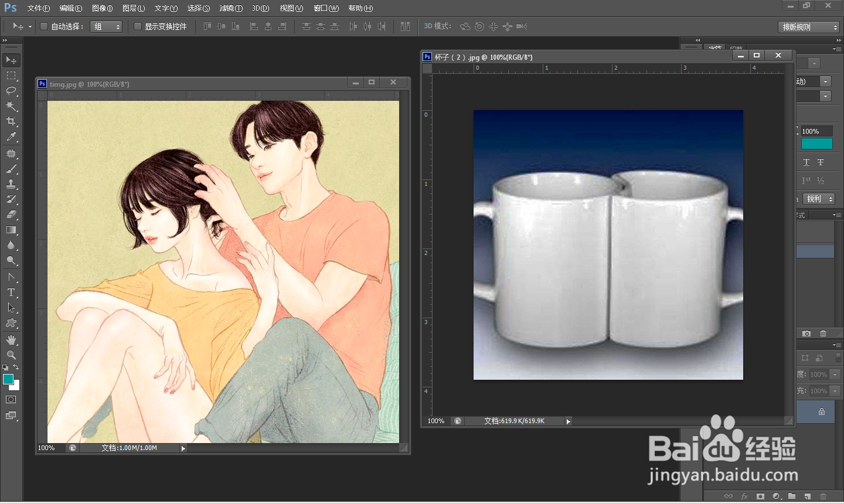Click the foreground teal color swatch
This screenshot has width=844, height=504.
click(x=7, y=379)
